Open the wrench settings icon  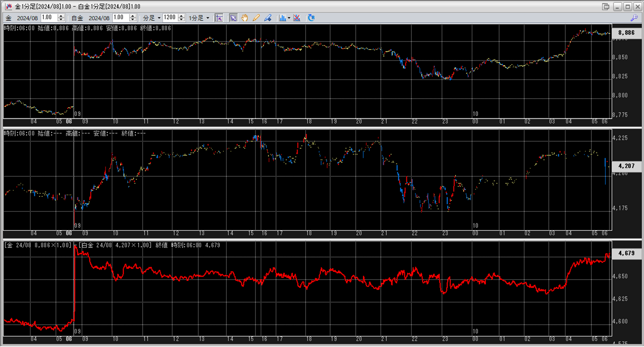pos(634,18)
